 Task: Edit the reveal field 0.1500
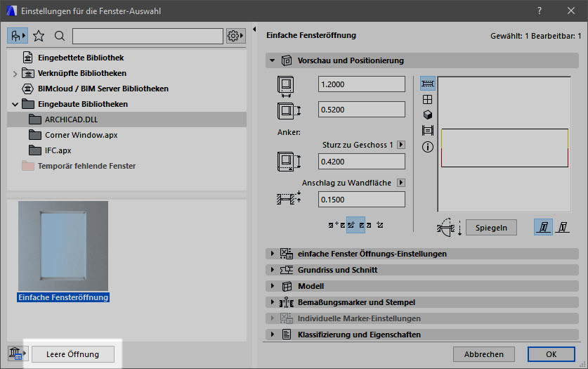pos(362,200)
